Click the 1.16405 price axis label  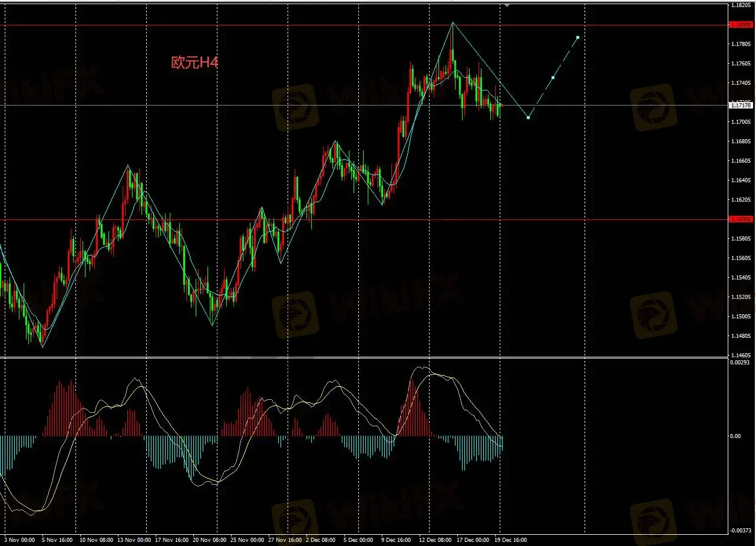pyautogui.click(x=741, y=180)
